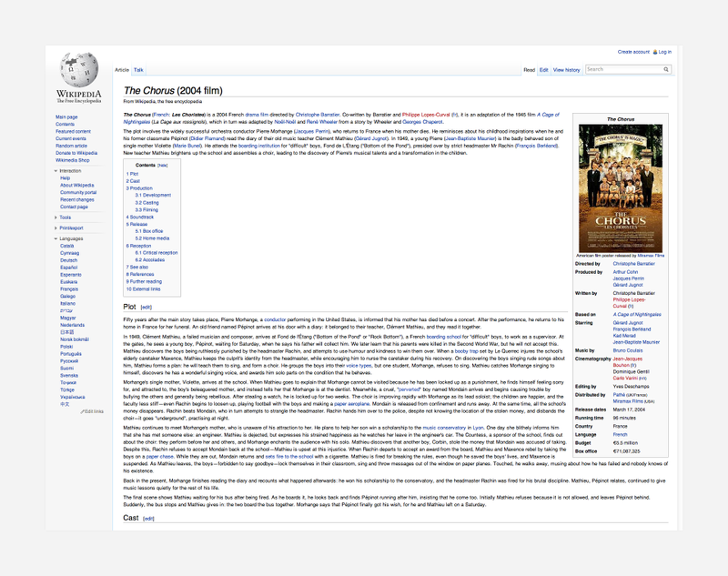The image size is (728, 576).
Task: Hide the Contents table
Action: click(x=163, y=166)
